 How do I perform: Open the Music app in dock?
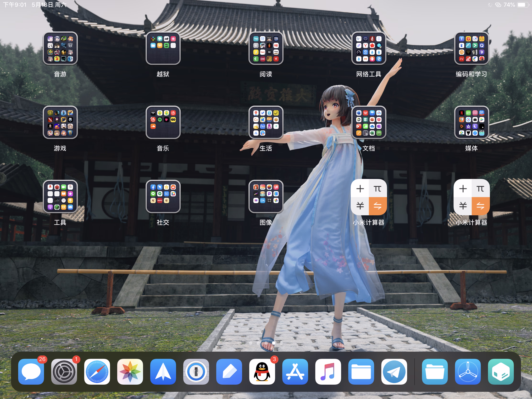(328, 371)
